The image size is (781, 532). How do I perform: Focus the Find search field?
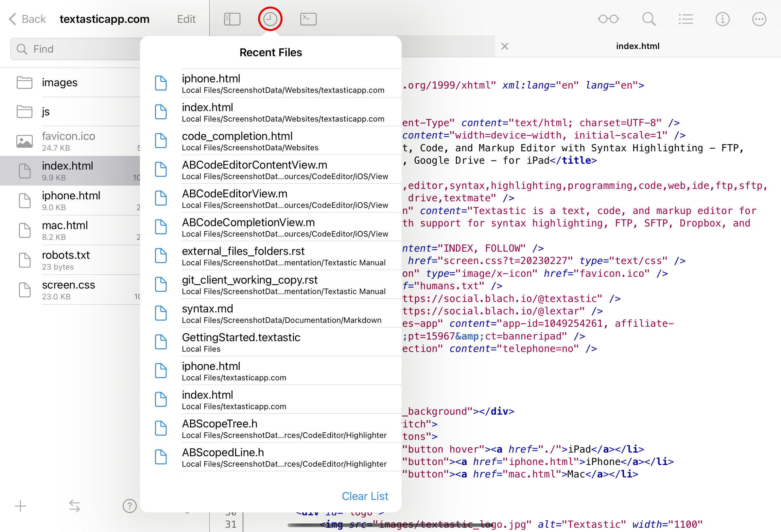point(76,49)
